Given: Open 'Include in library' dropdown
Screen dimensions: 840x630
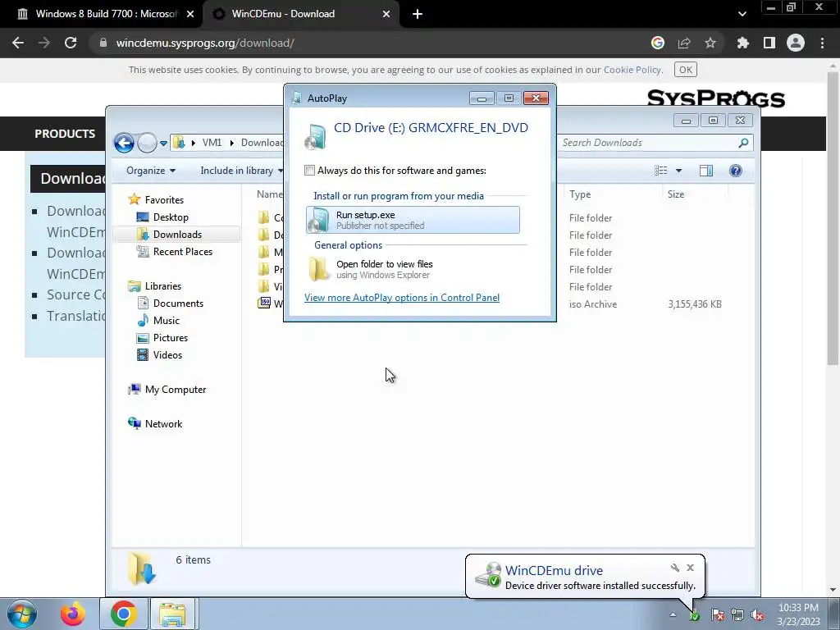Looking at the screenshot, I should [242, 171].
